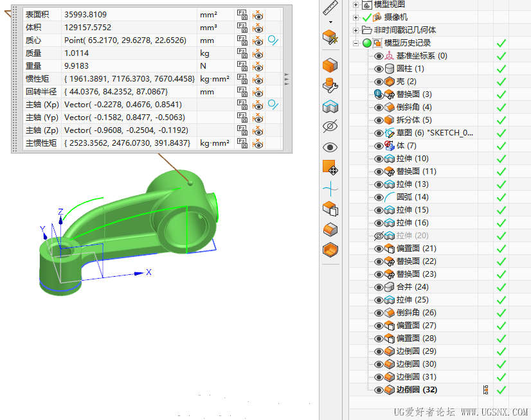Collapse the 模型历史记录 node
Image resolution: width=531 pixels, height=420 pixels.
coord(355,43)
